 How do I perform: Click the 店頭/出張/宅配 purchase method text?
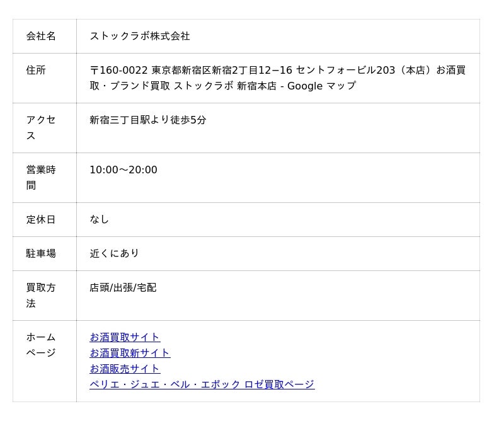123,288
